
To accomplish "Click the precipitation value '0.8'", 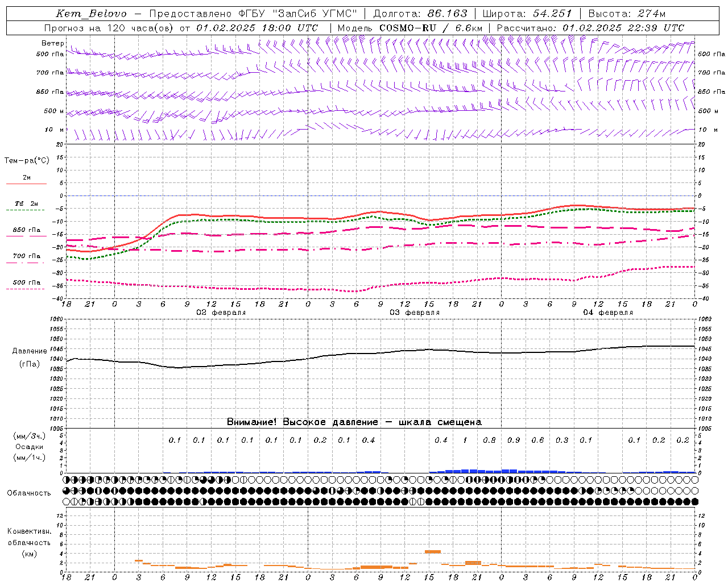I will tap(489, 440).
